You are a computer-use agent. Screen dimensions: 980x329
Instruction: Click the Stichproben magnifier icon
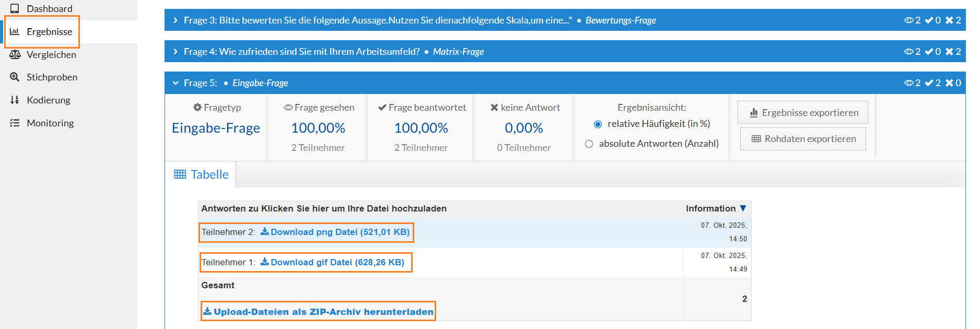pyautogui.click(x=15, y=77)
